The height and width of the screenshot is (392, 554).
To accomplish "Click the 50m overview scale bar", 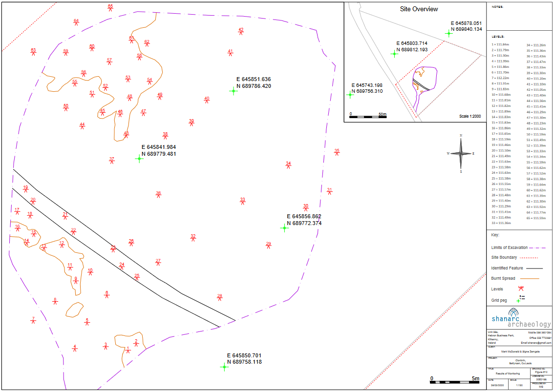I will pyautogui.click(x=368, y=117).
